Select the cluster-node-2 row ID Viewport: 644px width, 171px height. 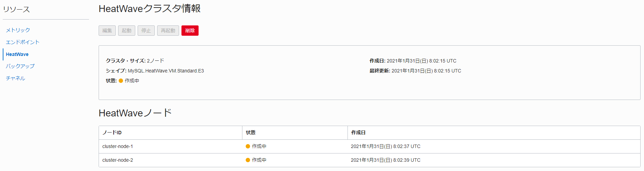point(117,160)
